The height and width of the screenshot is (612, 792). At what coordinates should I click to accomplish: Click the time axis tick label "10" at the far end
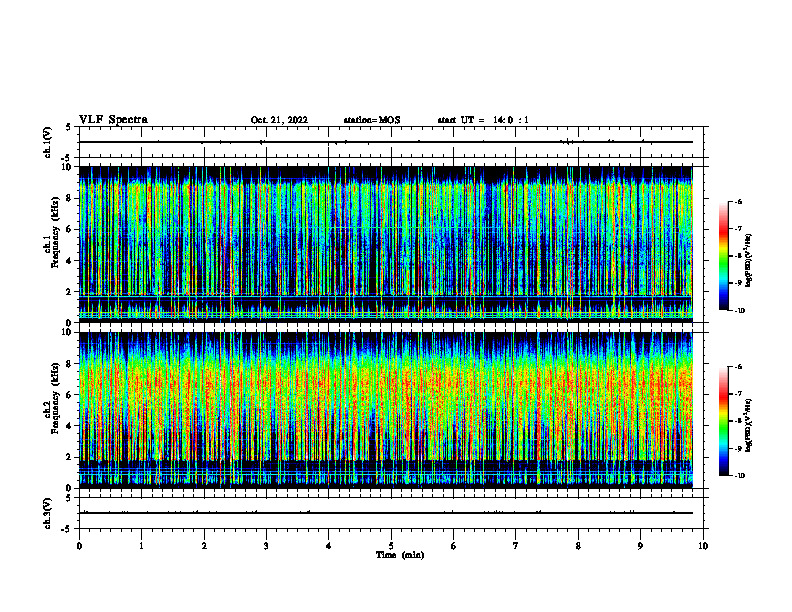[x=703, y=546]
